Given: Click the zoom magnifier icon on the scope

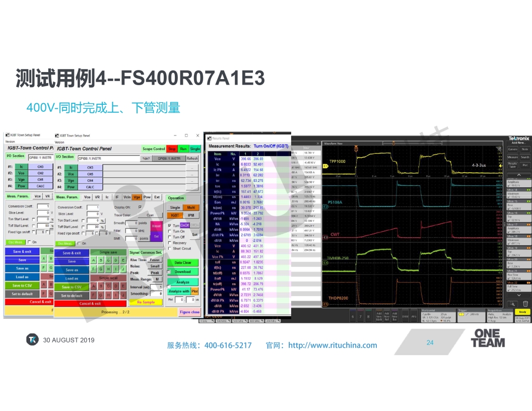Looking at the screenshot, I should [x=513, y=304].
